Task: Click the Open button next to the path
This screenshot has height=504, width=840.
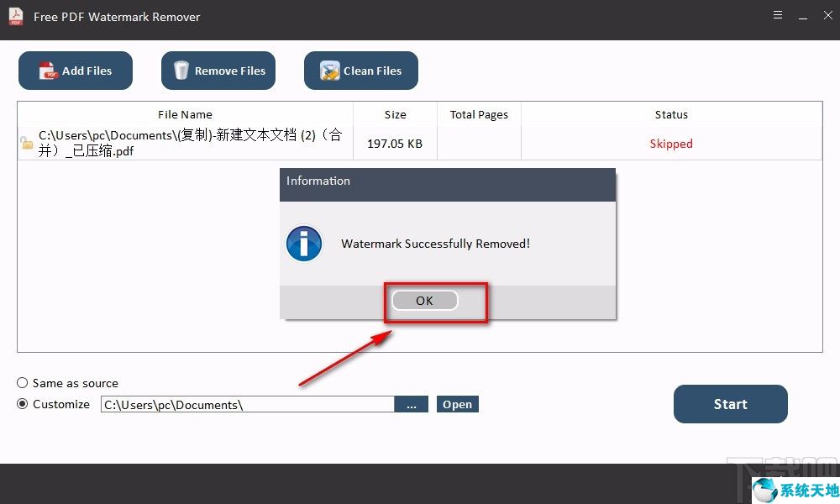Action: point(457,404)
